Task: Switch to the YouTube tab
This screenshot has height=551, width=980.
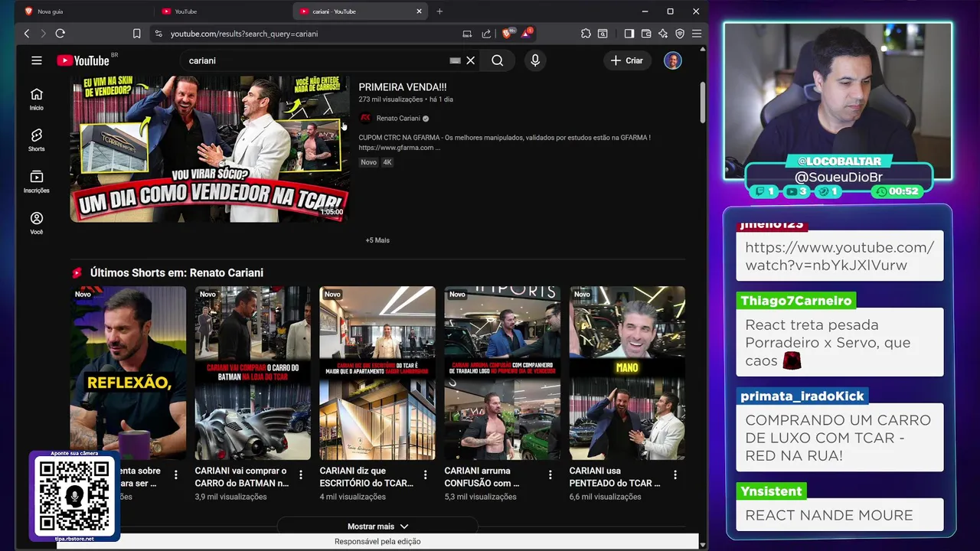Action: [x=222, y=11]
